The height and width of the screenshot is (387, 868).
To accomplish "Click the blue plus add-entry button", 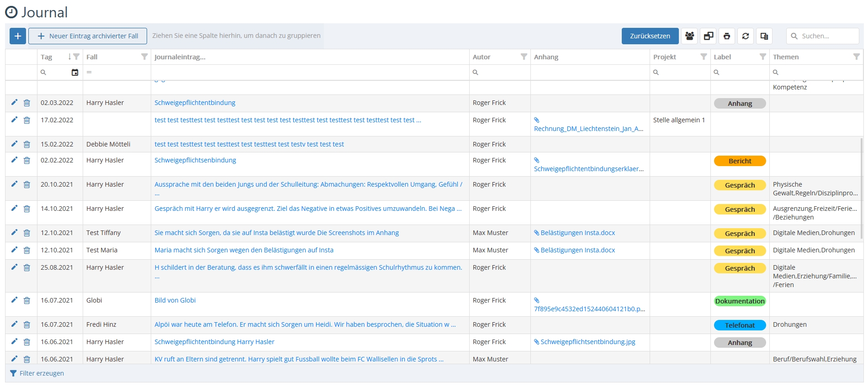I will coord(18,36).
